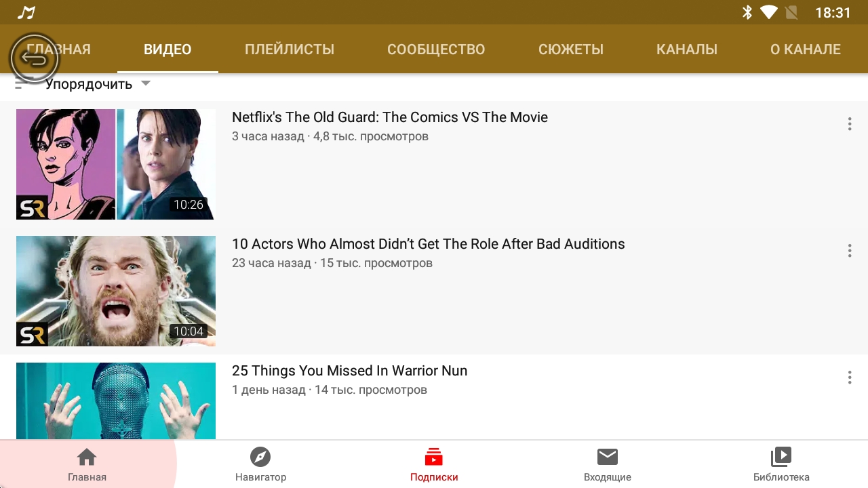Play the 25 Things Warrior Nun thumbnail
Viewport: 868px width, 488px height.
[116, 401]
